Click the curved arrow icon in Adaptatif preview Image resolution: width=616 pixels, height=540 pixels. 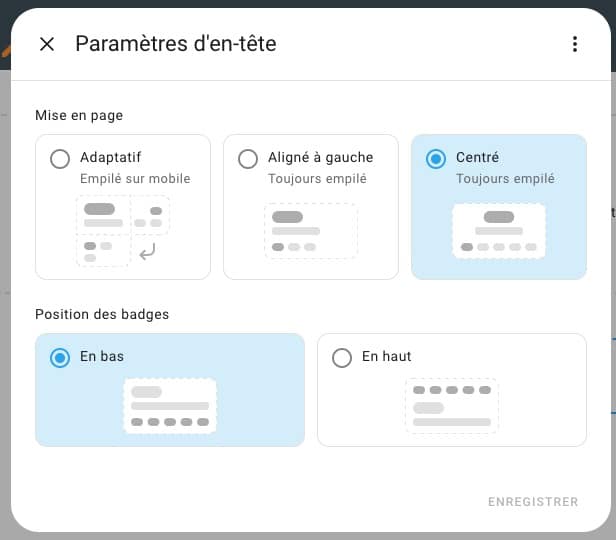148,253
